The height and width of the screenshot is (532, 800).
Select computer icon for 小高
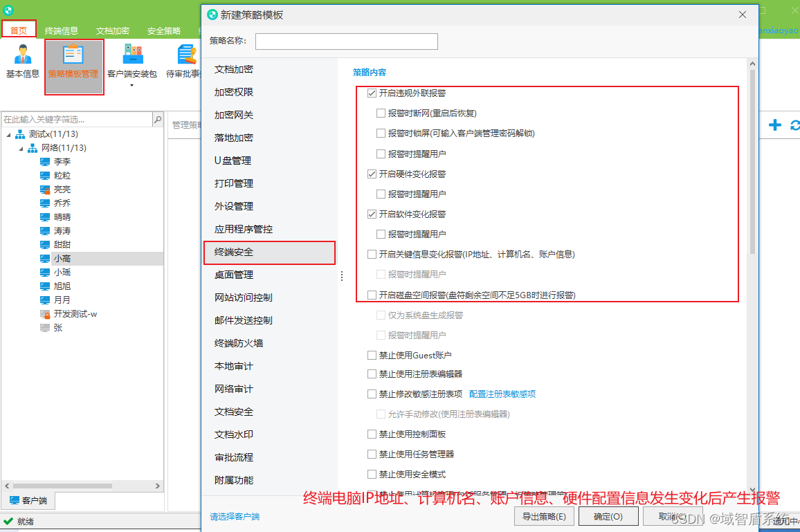45,259
